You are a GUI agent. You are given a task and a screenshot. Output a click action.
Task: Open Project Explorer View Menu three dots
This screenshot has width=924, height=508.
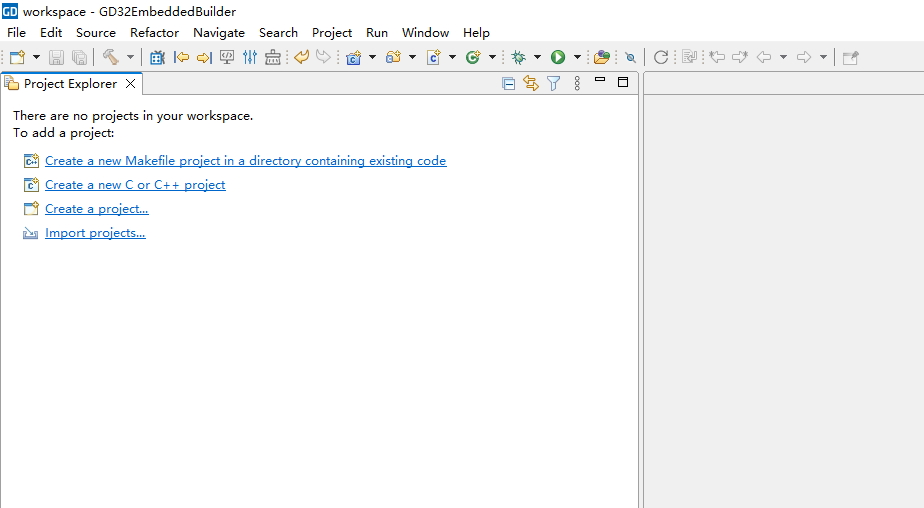point(577,84)
